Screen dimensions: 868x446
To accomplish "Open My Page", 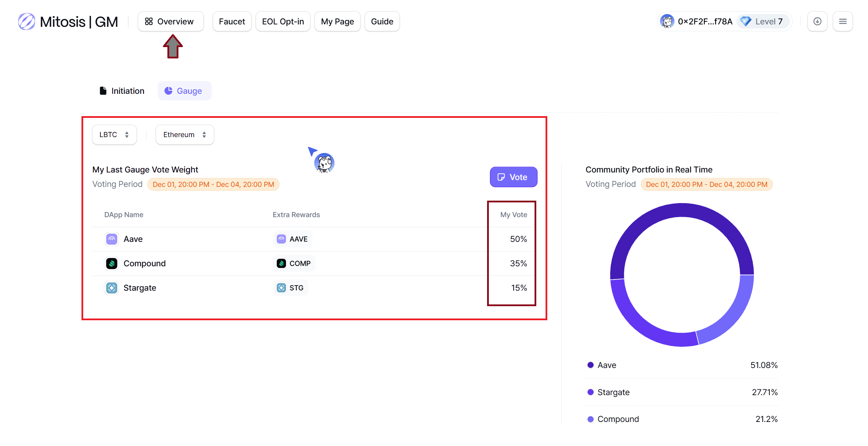I will coord(337,21).
